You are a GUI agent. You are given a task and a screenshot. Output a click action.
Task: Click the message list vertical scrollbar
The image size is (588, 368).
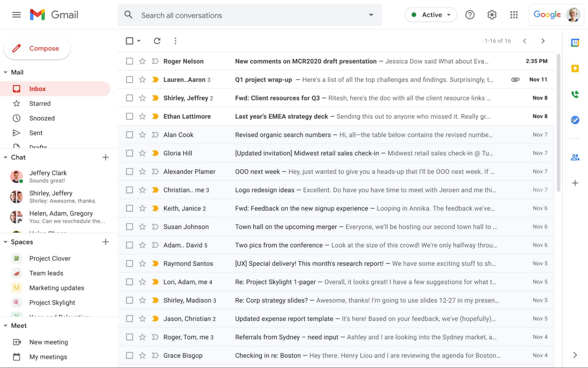[558, 123]
